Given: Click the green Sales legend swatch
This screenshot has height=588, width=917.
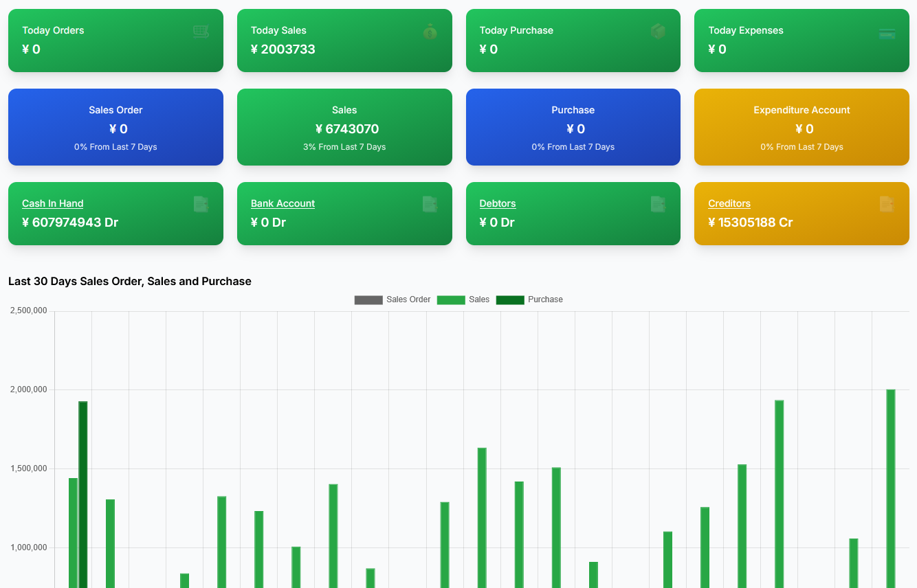Looking at the screenshot, I should coord(450,299).
